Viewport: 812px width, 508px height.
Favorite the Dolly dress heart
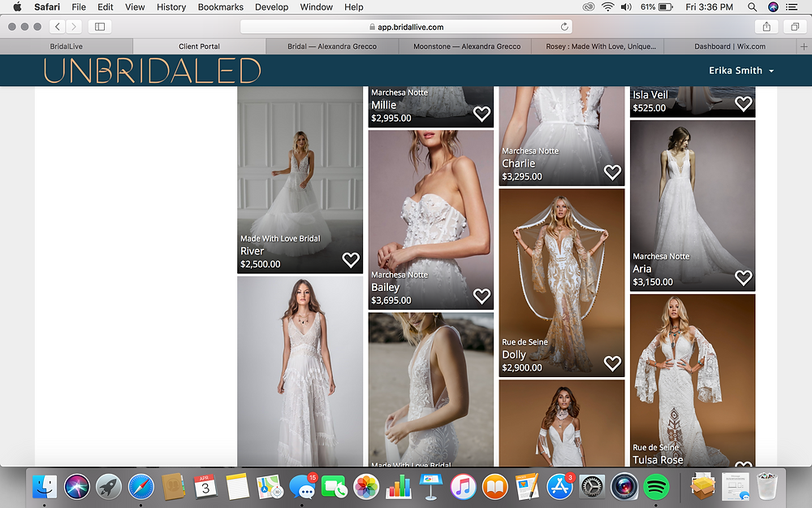[612, 363]
